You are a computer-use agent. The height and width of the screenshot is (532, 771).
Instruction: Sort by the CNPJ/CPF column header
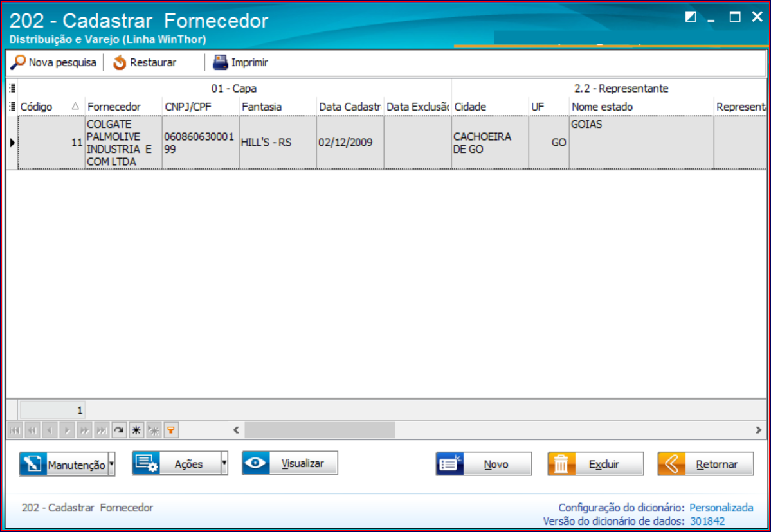tap(201, 107)
